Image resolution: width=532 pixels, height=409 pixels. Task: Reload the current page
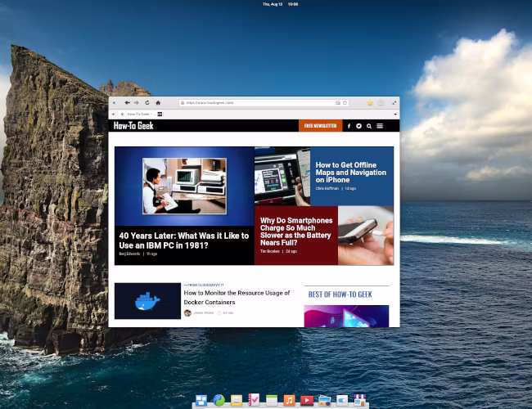(x=147, y=103)
